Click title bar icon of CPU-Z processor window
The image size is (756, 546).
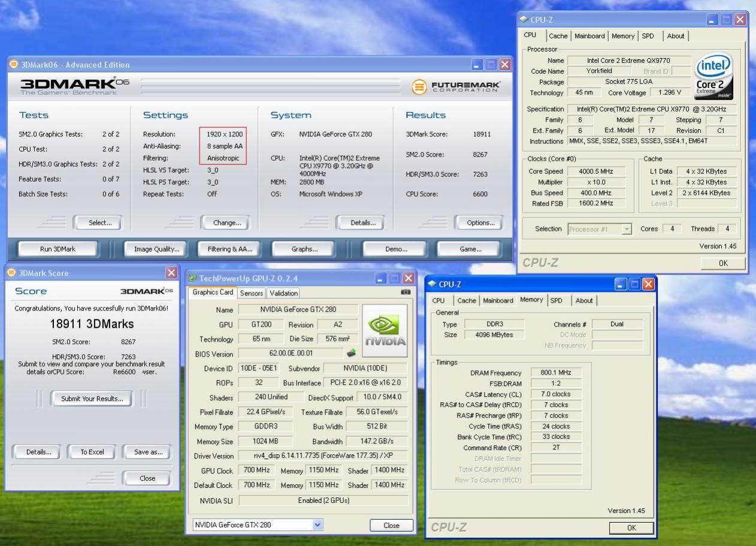click(524, 20)
